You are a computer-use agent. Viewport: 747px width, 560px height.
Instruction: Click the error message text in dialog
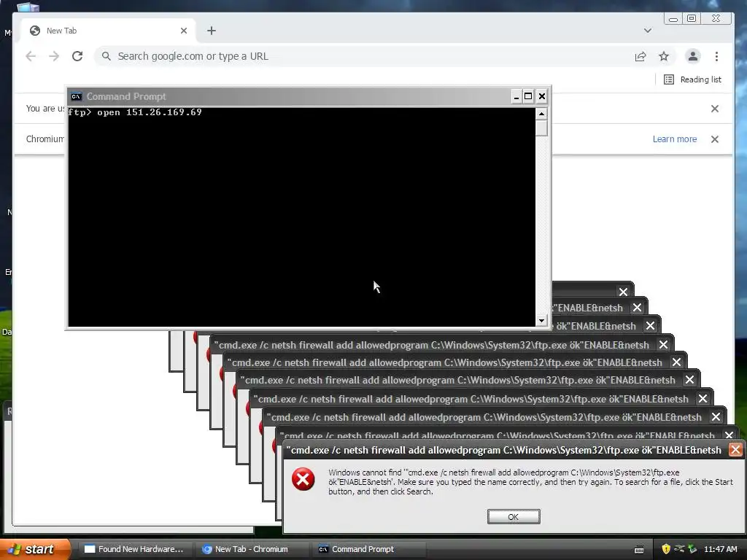tap(530, 482)
